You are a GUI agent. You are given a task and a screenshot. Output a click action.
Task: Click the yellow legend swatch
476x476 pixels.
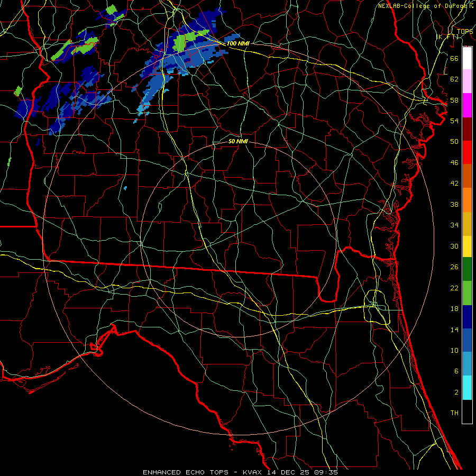(467, 246)
